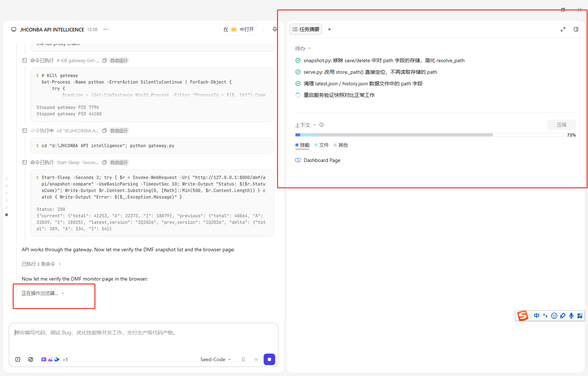Click the microphone icon in the input box
The width and height of the screenshot is (588, 376).
pyautogui.click(x=243, y=359)
